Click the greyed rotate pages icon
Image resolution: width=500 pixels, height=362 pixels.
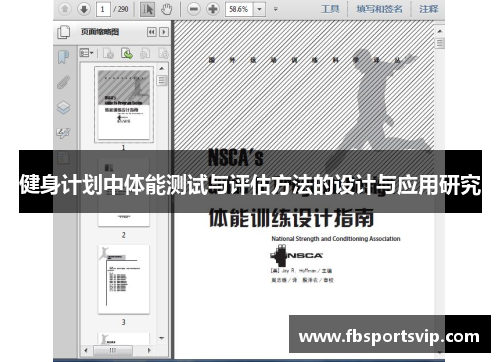pyautogui.click(x=145, y=53)
